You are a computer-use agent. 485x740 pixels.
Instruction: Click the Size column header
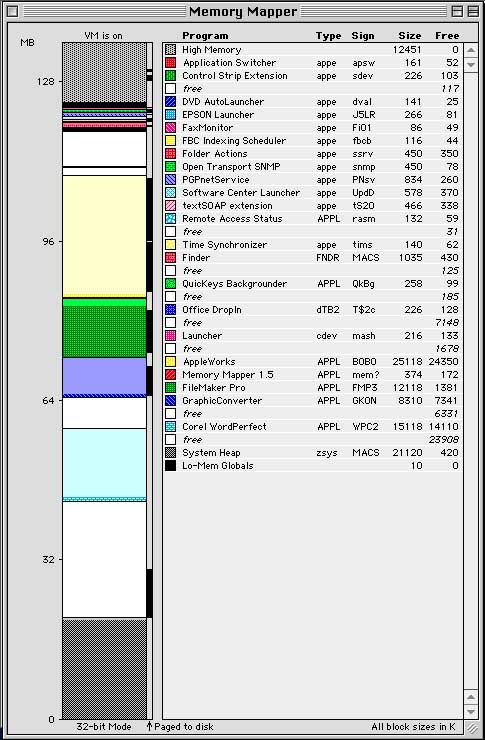point(409,36)
